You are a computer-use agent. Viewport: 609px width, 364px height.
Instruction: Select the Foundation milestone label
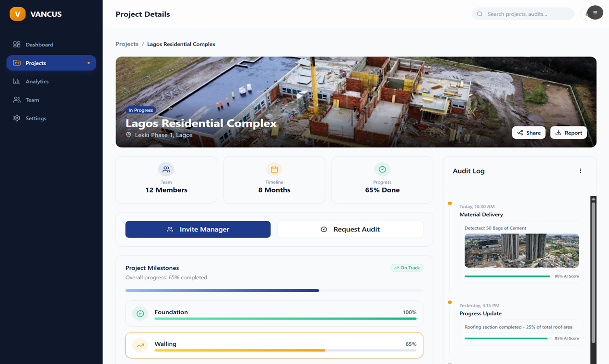[171, 312]
